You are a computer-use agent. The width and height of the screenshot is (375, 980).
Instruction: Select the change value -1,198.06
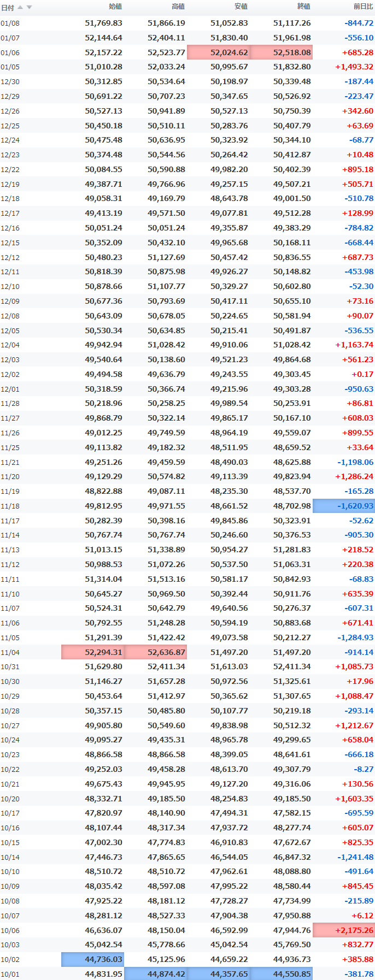[x=355, y=462]
